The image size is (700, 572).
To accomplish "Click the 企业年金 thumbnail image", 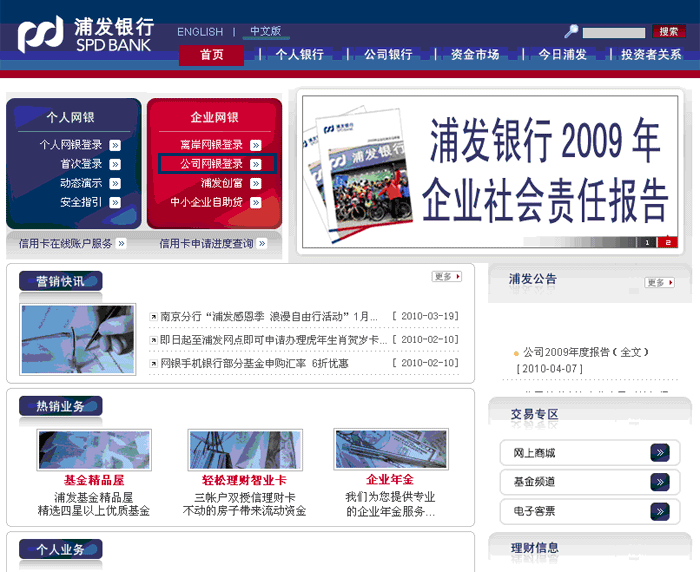I will point(391,449).
